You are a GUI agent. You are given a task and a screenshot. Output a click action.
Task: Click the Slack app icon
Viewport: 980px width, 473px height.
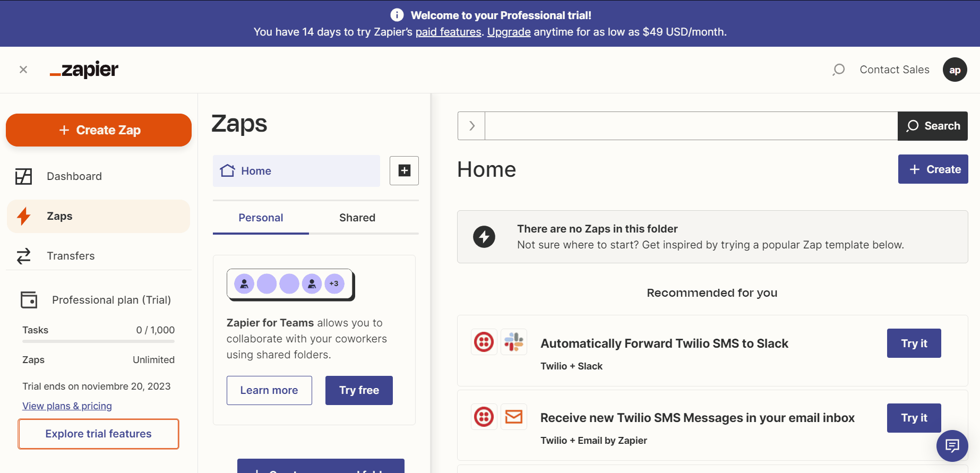[x=513, y=342]
